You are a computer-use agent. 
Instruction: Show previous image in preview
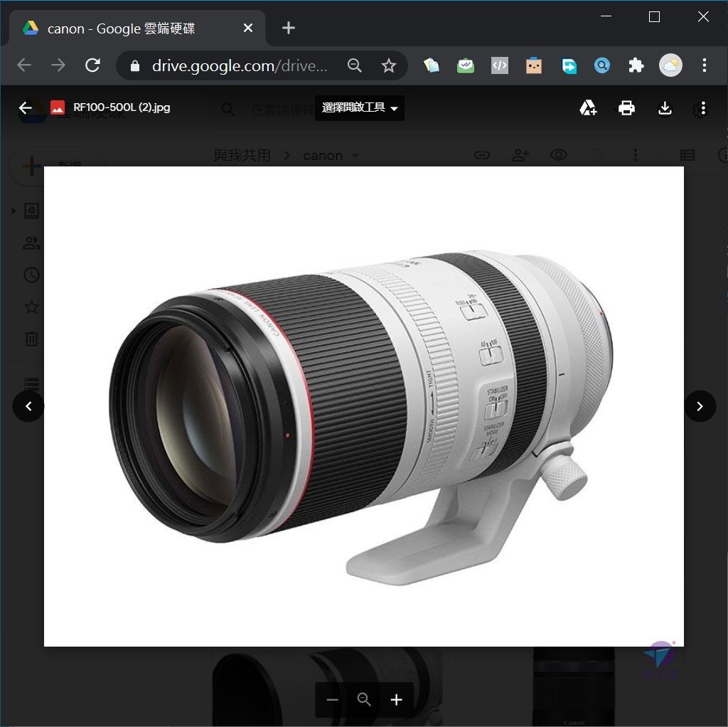click(28, 406)
